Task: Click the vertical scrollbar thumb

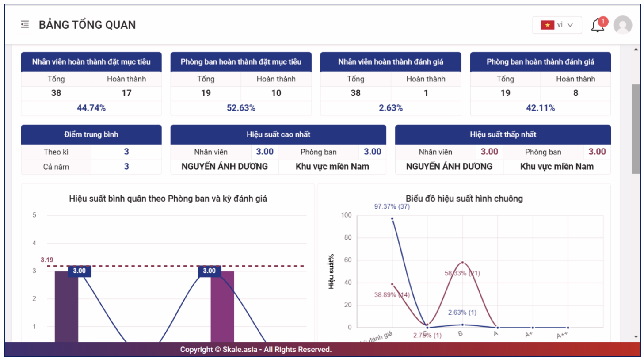Action: coord(636,129)
